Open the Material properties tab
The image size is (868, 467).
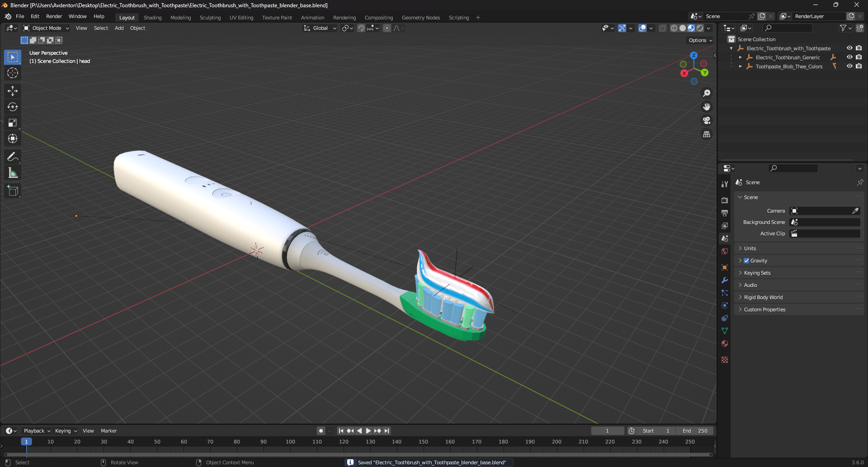coord(725,343)
